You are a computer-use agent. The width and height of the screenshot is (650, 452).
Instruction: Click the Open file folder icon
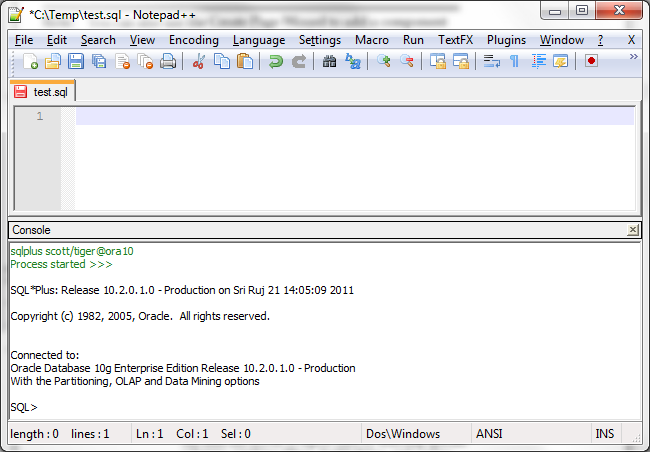click(53, 62)
